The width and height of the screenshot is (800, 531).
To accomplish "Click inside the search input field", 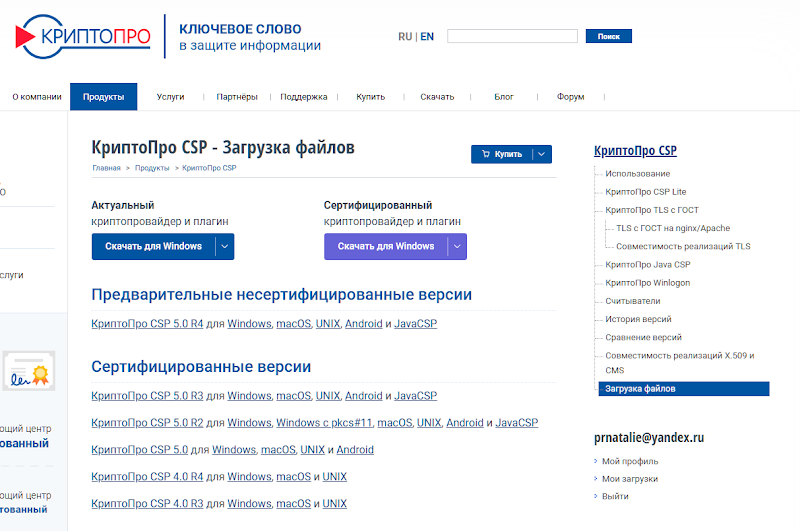I will click(x=512, y=36).
